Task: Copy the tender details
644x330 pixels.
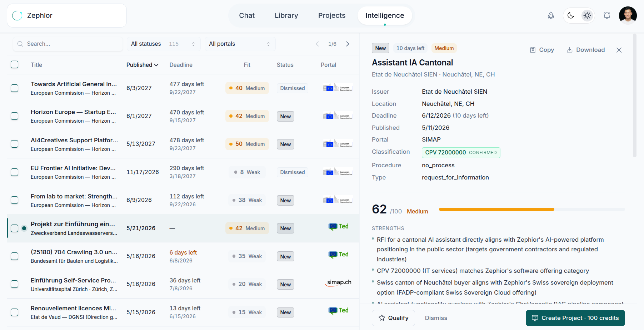Action: click(542, 50)
